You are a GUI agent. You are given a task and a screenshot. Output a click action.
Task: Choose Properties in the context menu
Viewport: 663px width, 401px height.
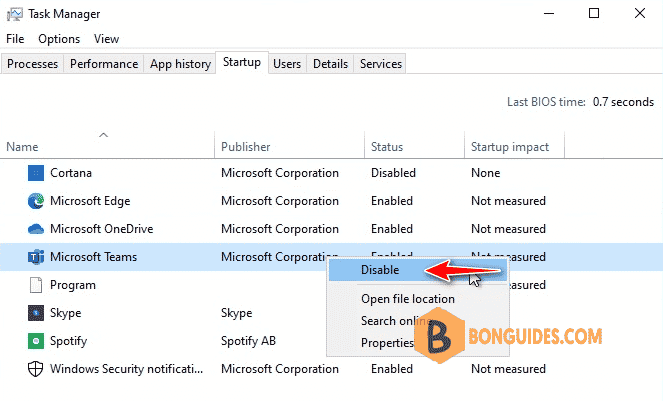tap(387, 343)
